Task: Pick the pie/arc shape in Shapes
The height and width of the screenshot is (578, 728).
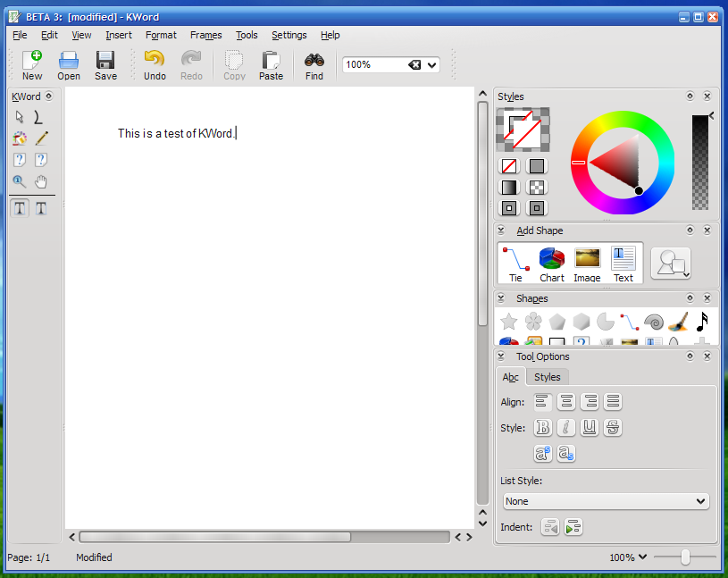Action: (605, 322)
